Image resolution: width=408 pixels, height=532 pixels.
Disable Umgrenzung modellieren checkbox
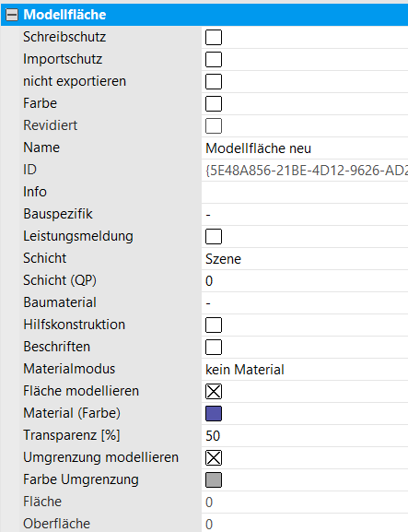214,457
